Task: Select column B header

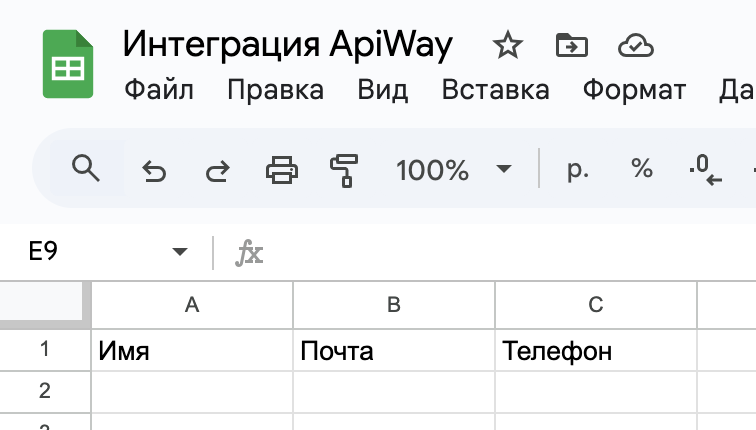Action: pos(394,305)
